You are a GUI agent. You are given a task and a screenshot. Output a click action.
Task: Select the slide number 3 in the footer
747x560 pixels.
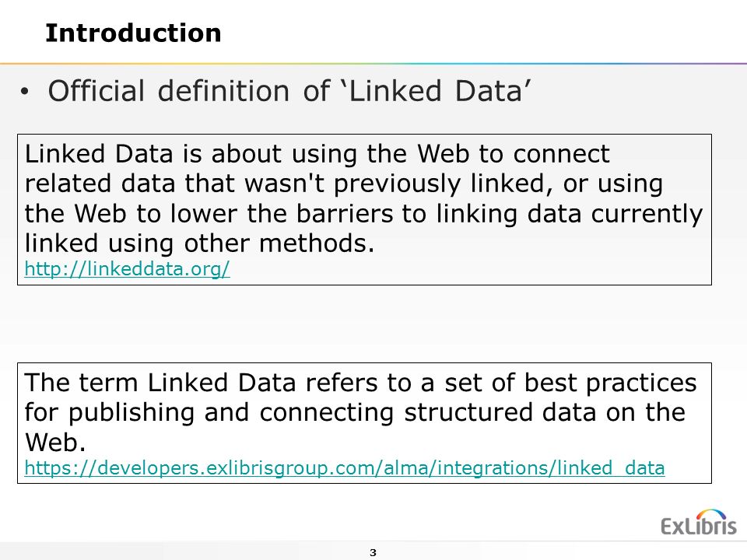click(x=373, y=553)
